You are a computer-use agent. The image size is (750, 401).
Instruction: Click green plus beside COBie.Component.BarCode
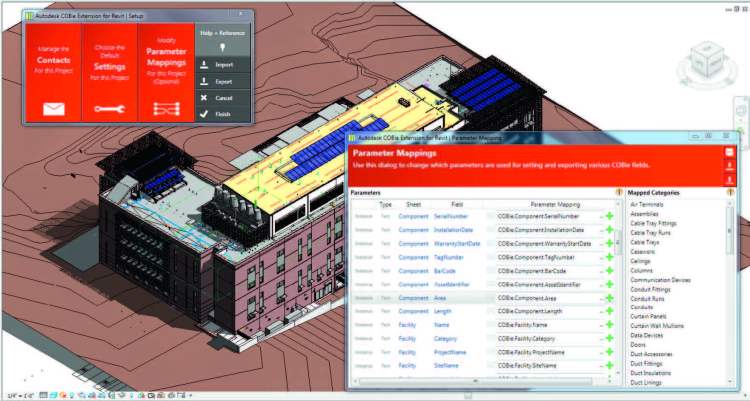click(x=609, y=271)
